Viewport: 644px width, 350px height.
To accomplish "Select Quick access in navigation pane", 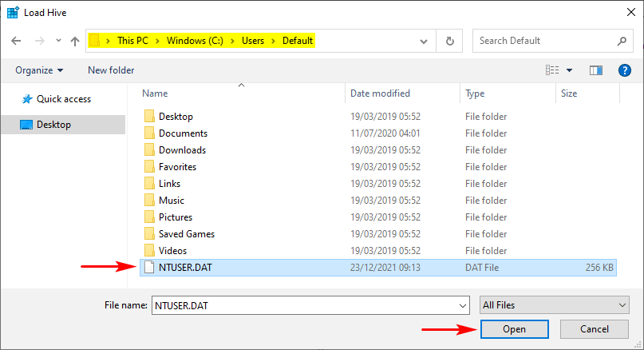I will (x=63, y=99).
